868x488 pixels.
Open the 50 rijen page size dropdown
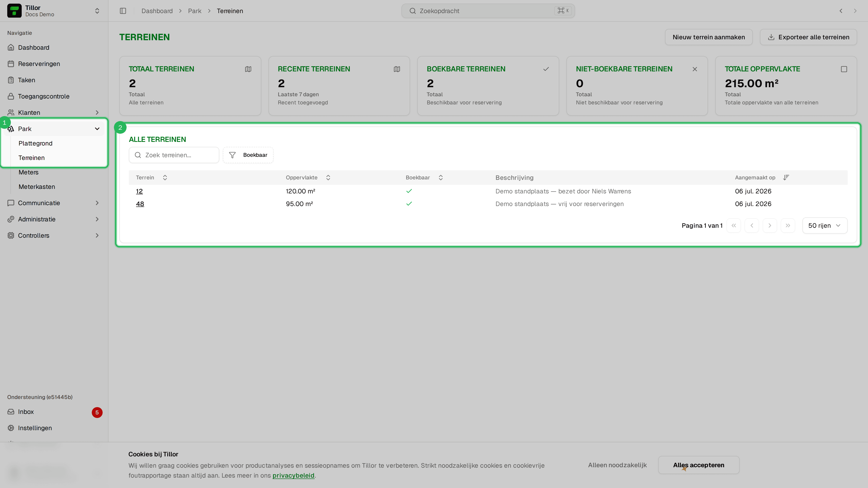click(825, 225)
